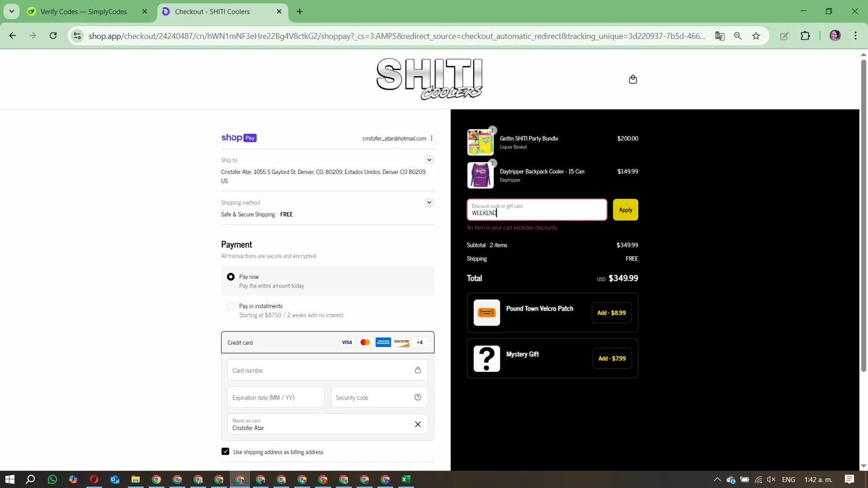Select the Credit card payment header
Image resolution: width=868 pixels, height=488 pixels.
[328, 342]
